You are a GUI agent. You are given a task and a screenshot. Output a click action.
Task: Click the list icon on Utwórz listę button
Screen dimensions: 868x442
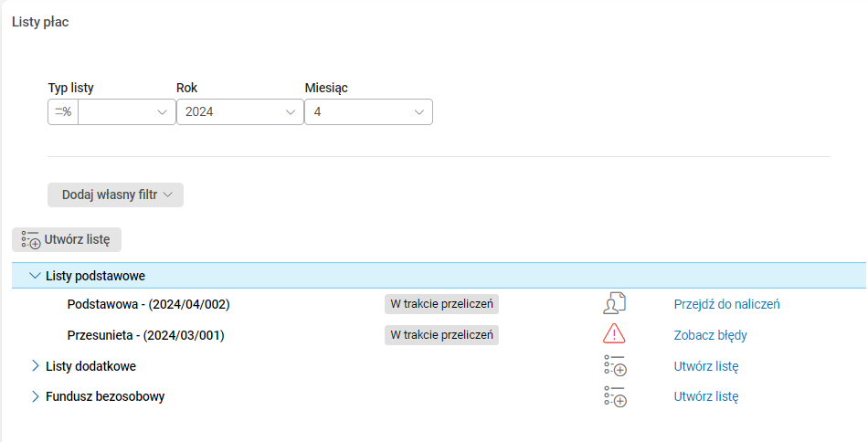click(30, 240)
